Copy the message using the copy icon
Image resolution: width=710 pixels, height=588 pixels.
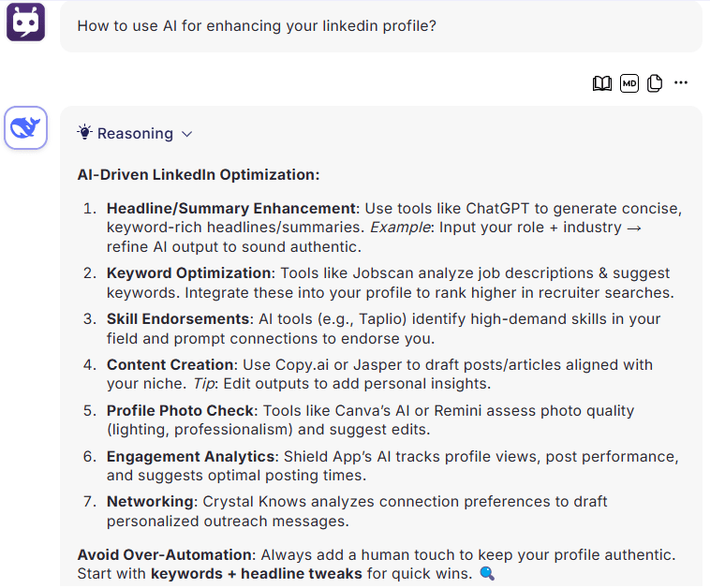click(655, 83)
